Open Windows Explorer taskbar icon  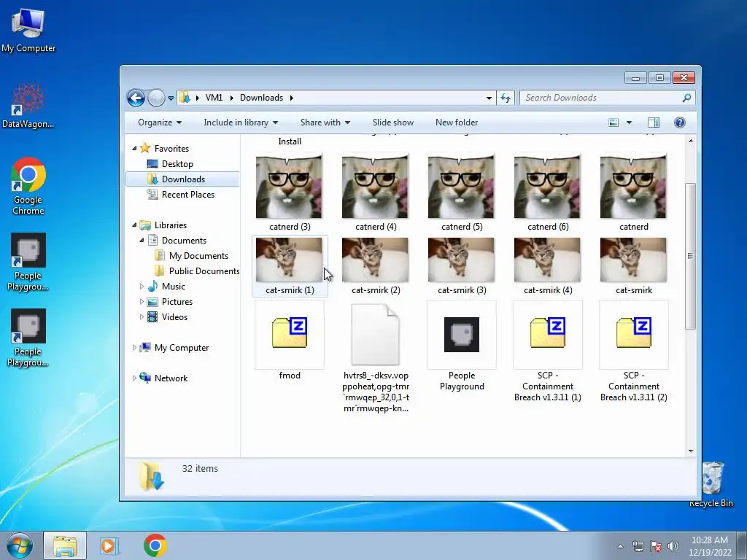pos(65,545)
